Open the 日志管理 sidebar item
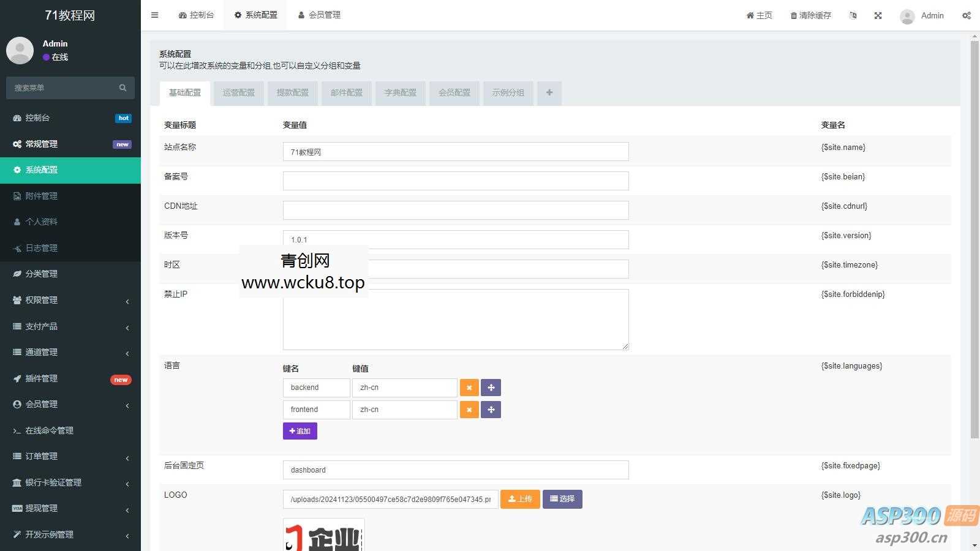This screenshot has width=980, height=551. coord(42,248)
